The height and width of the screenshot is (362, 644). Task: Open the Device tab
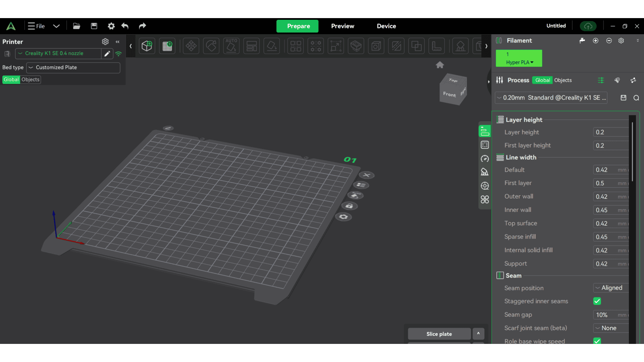pos(386,26)
